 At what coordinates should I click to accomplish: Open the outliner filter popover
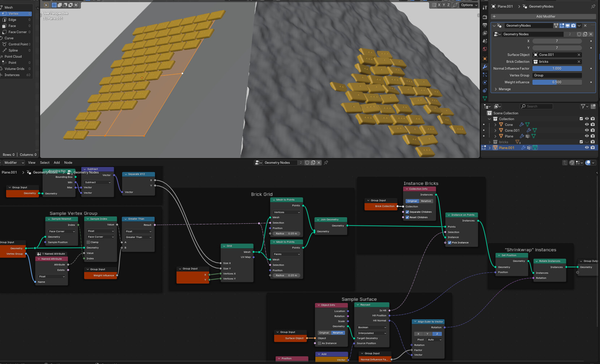pyautogui.click(x=584, y=106)
